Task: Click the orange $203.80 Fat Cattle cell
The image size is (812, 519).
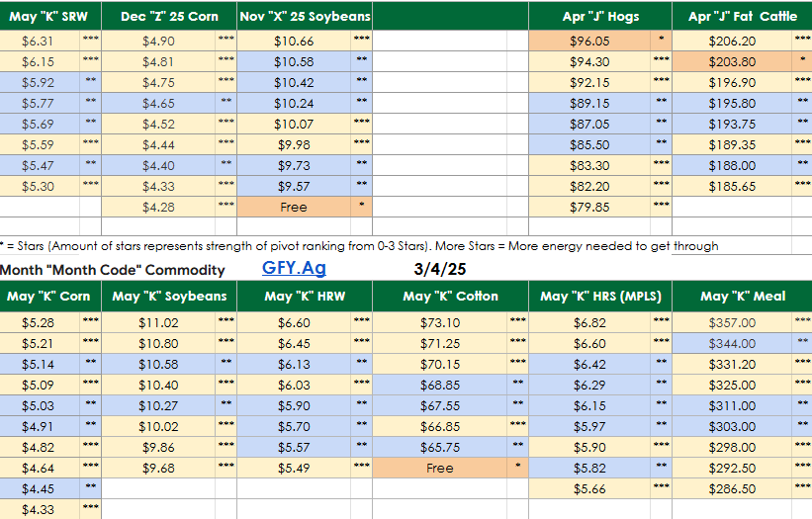Action: (733, 61)
